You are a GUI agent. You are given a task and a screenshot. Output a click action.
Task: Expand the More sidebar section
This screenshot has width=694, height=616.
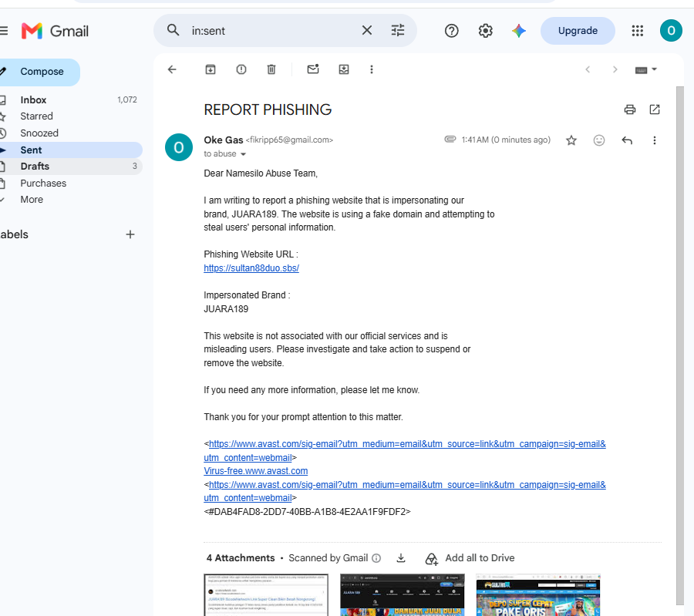coord(32,200)
